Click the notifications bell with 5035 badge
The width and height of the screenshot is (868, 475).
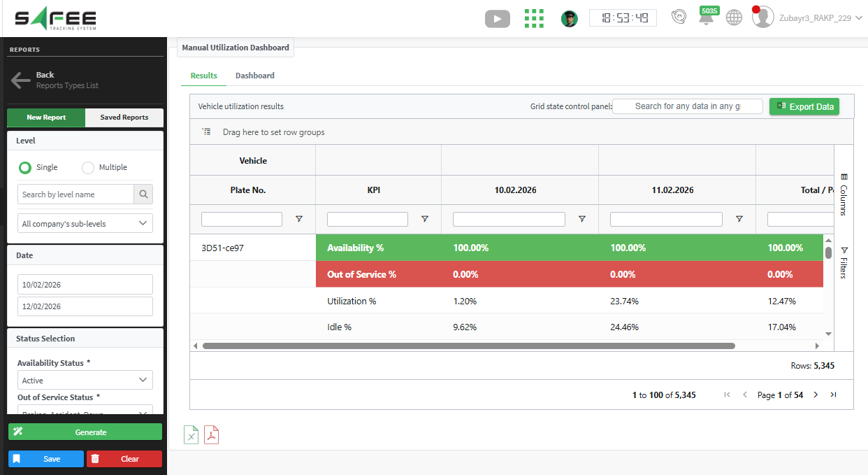pos(707,18)
